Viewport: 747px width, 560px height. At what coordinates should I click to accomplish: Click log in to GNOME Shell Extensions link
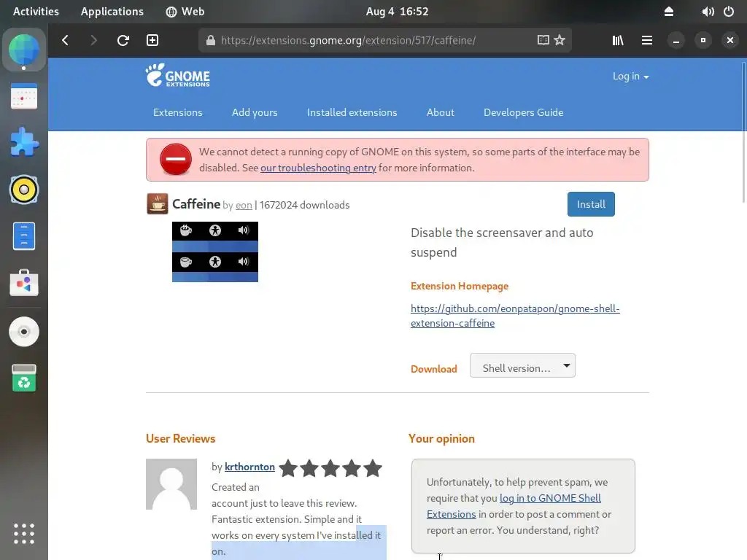tap(514, 506)
